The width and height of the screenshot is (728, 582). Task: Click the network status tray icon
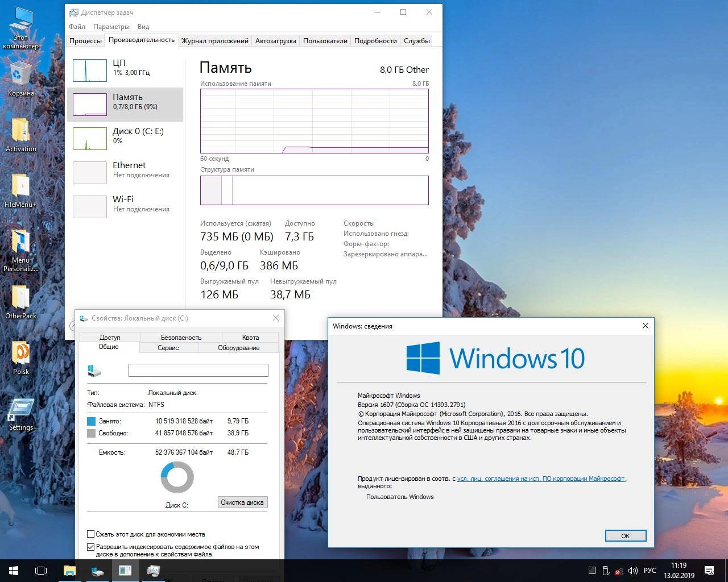619,571
